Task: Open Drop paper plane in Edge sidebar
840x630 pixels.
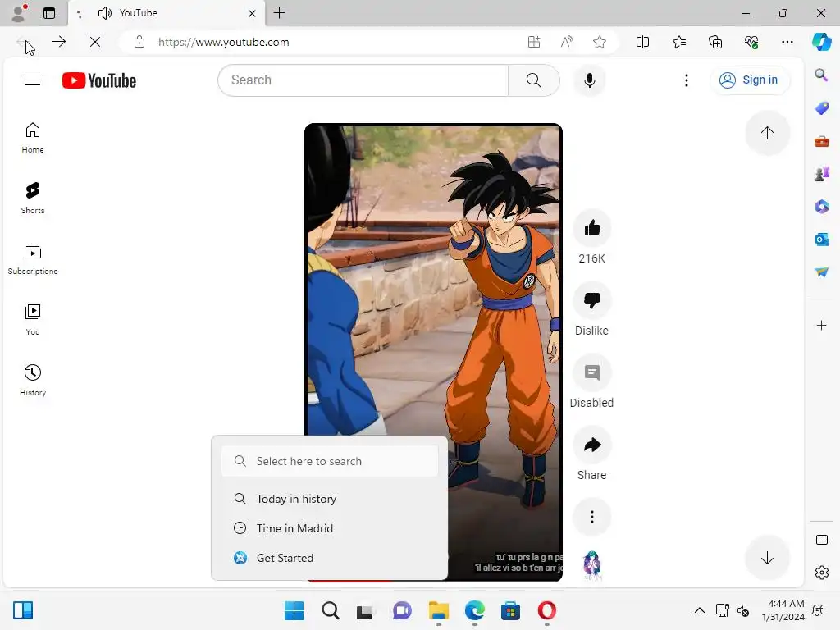Action: coord(822,272)
